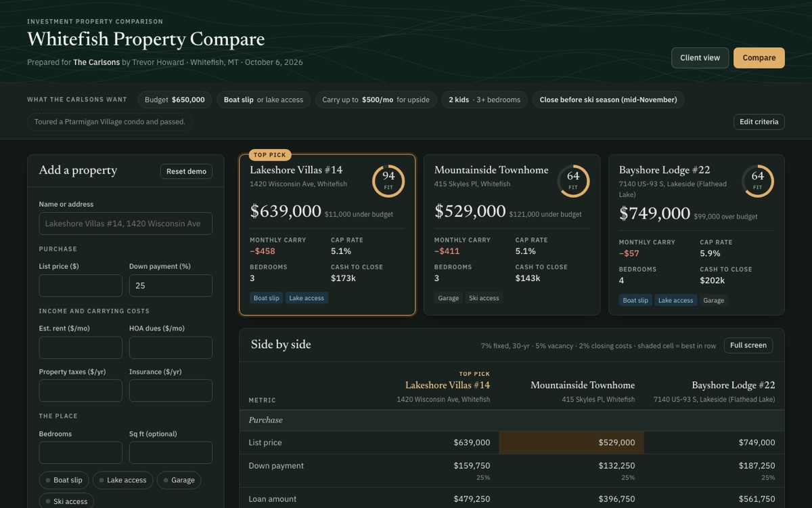Click the $749,000 price on Bayshore card
The image size is (812, 508).
coord(655,213)
